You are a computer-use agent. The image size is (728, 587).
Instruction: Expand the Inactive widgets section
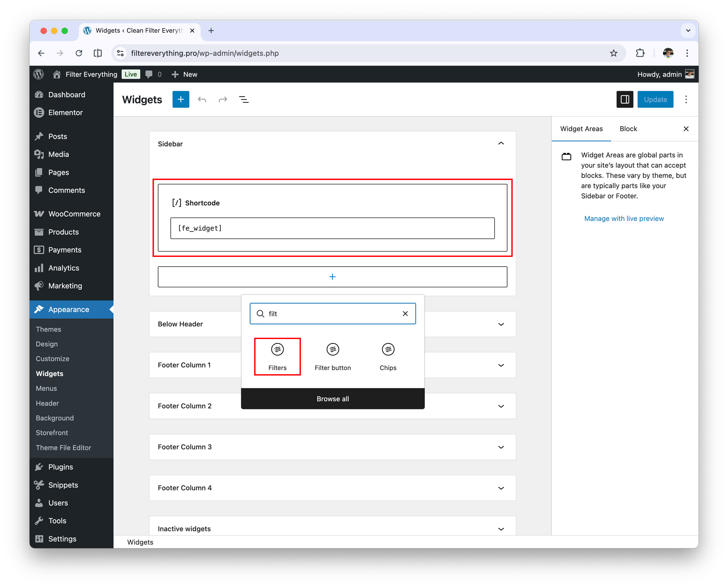(501, 529)
